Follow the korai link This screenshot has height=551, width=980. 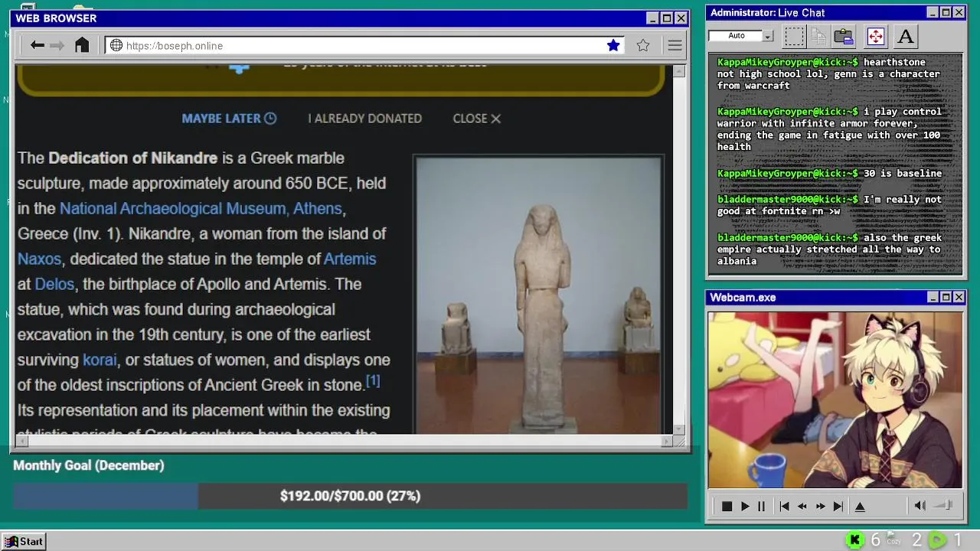click(x=100, y=360)
